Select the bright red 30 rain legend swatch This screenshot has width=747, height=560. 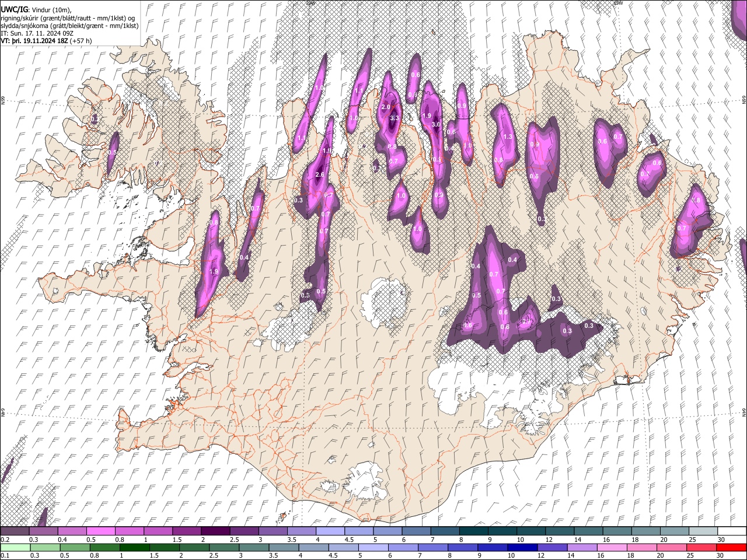732,547
